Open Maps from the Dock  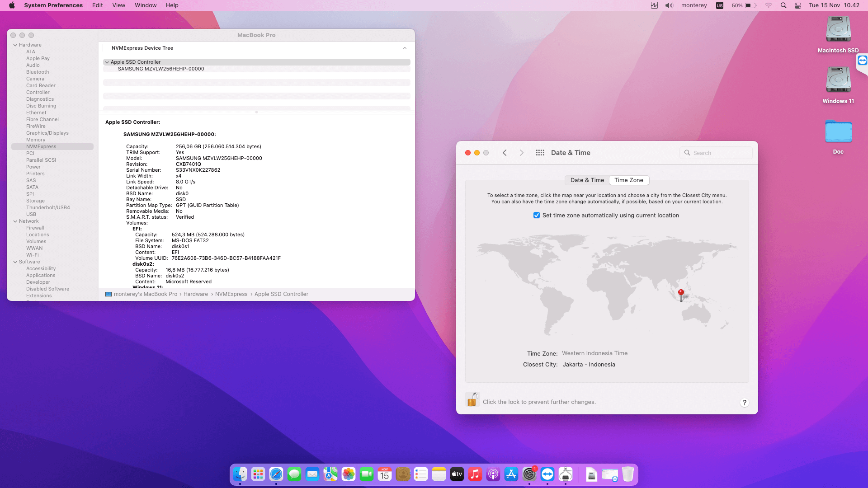[x=330, y=474]
